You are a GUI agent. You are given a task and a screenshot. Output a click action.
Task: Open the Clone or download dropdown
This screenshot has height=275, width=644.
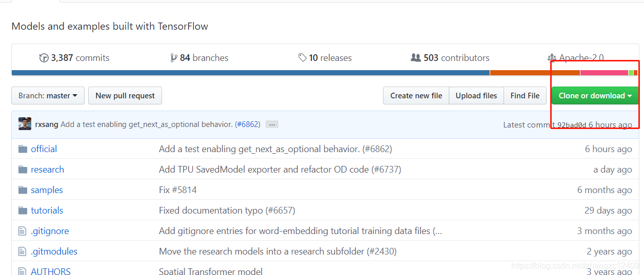(595, 96)
